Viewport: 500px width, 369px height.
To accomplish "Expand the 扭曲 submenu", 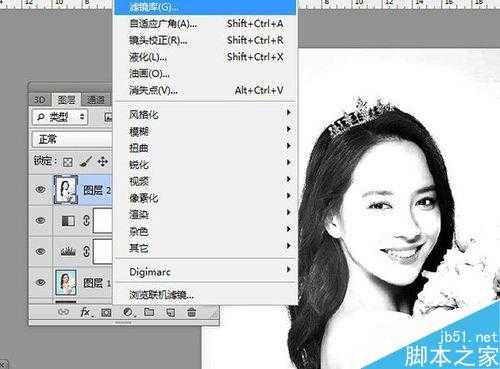I will point(205,148).
